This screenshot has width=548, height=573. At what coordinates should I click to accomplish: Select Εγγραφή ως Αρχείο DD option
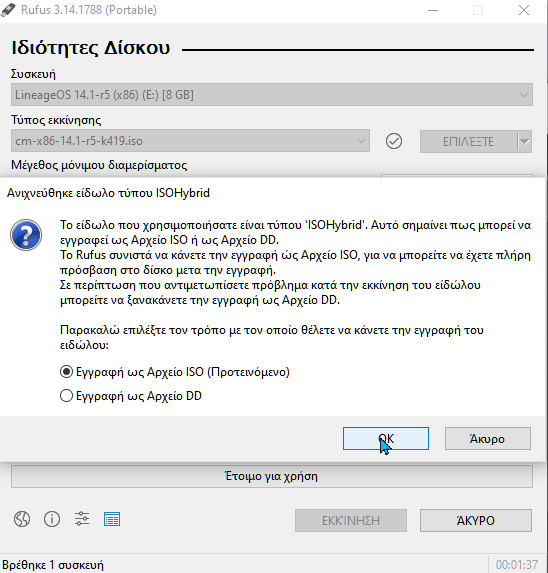coord(131,396)
